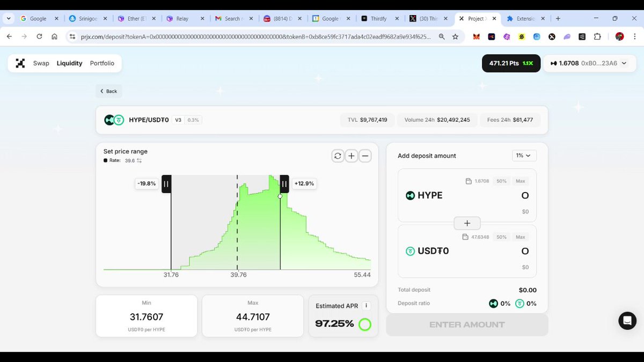
Task: Click the Volume 24h $20,492,245 stat
Action: click(x=437, y=120)
